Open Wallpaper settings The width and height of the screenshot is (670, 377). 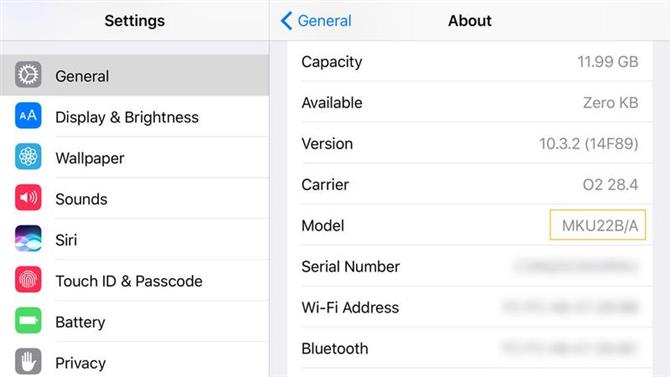[x=135, y=158]
